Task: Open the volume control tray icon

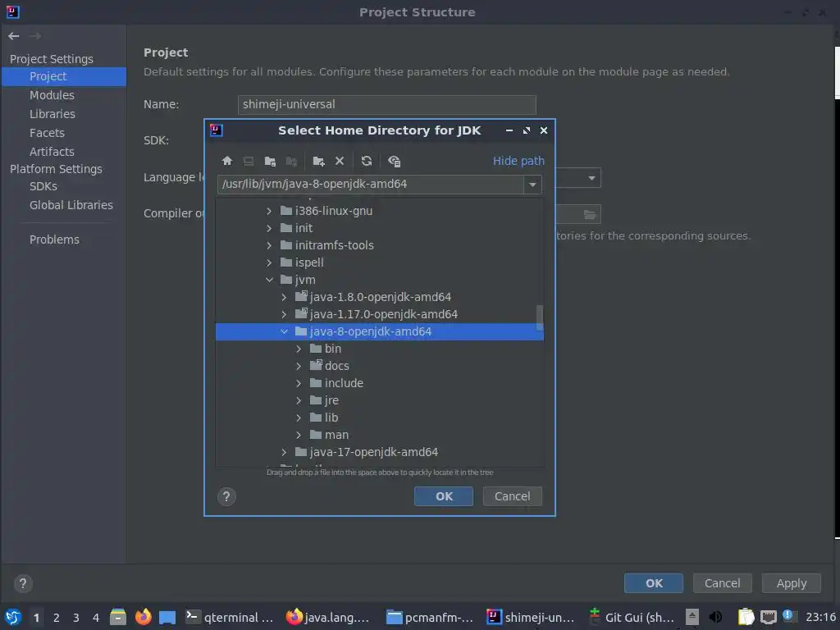Action: [715, 617]
